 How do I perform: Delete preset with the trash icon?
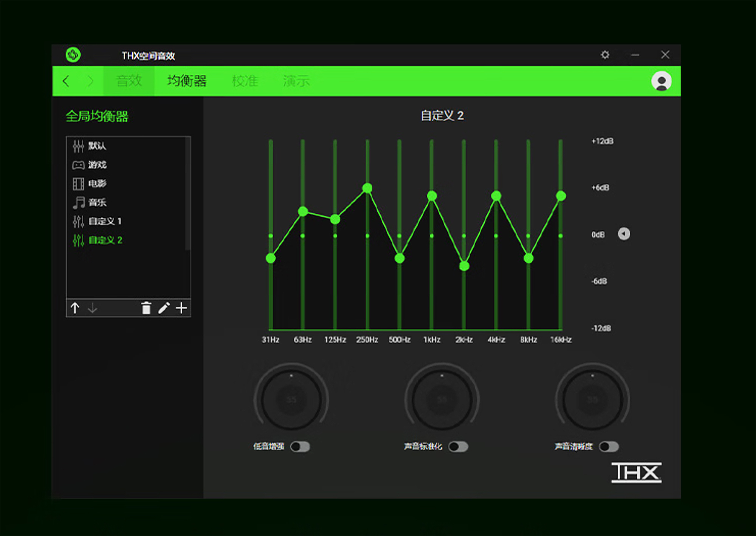tap(146, 308)
